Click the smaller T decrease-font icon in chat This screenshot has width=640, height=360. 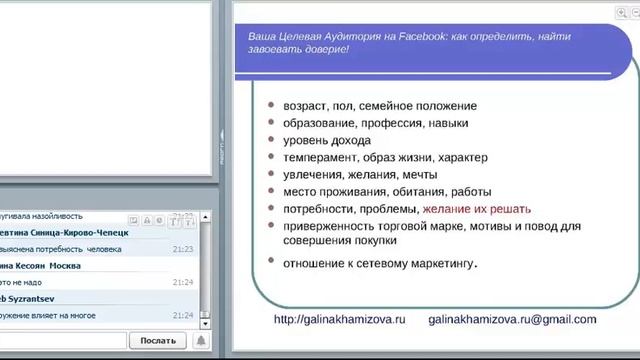189,222
